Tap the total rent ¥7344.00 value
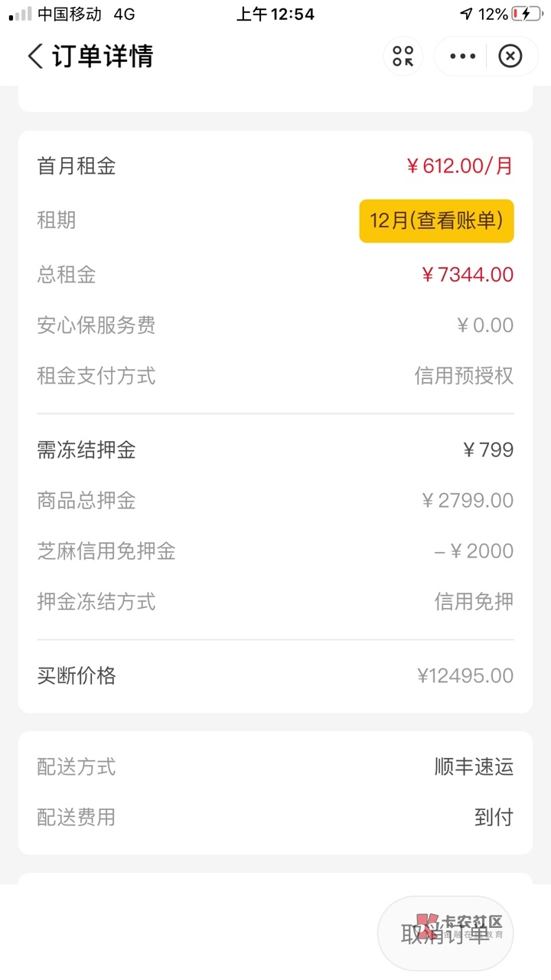 pos(467,275)
